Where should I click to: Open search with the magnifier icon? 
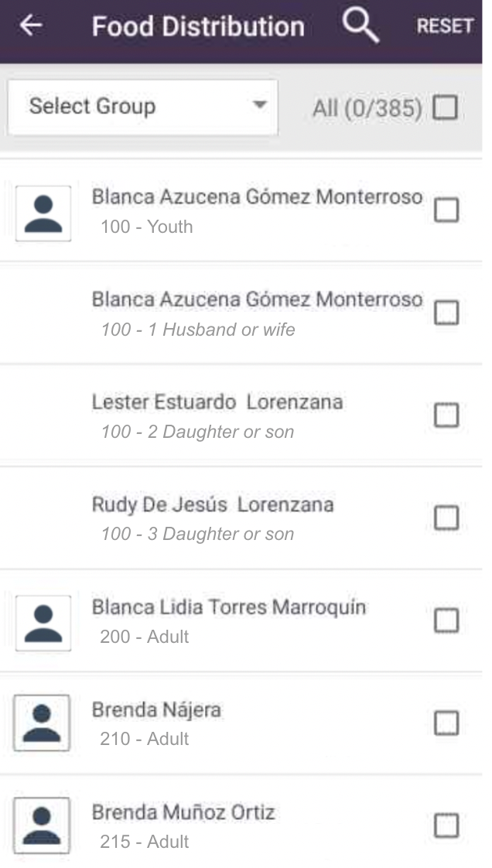(360, 26)
